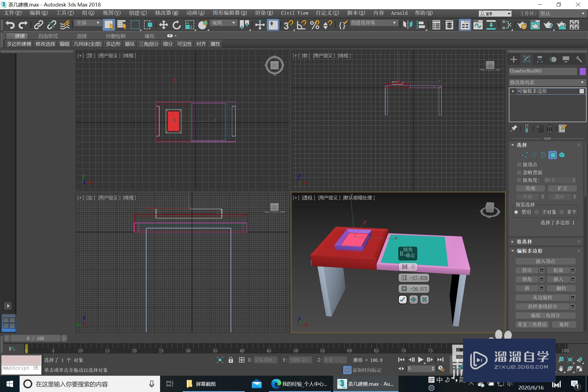Screen dimensions: 588x392
Task: Click the 3ds Max taskbar icon
Action: 342,384
